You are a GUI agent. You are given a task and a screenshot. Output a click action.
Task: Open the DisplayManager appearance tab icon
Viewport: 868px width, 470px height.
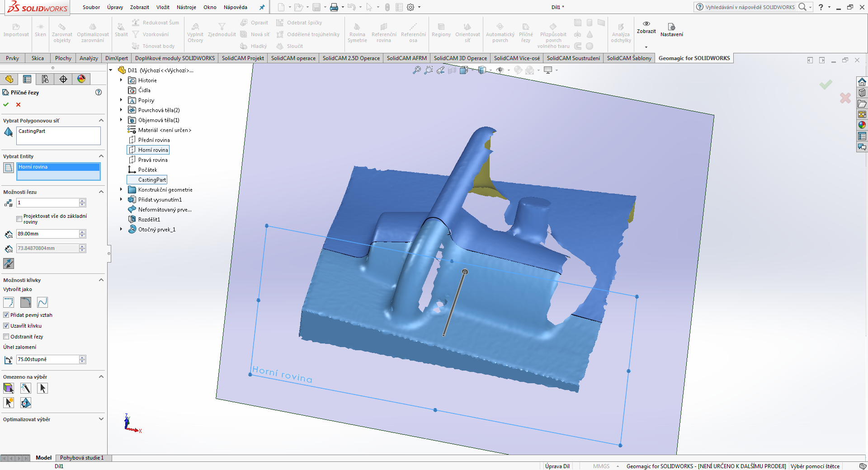pos(81,79)
